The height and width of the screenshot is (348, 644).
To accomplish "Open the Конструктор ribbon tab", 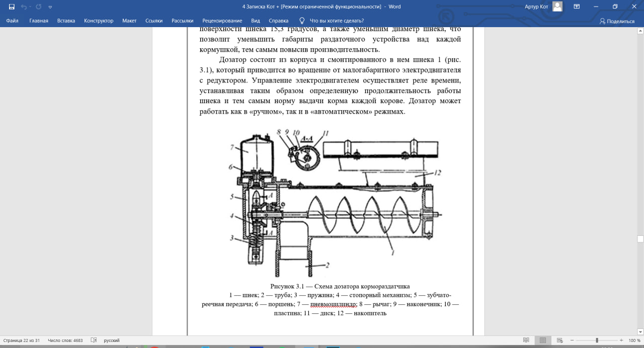I will click(x=99, y=21).
